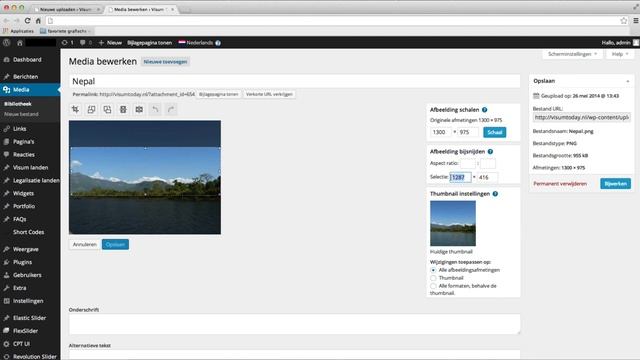Image resolution: width=640 pixels, height=360 pixels.
Task: Click the Onderschrift text area
Action: (294, 324)
